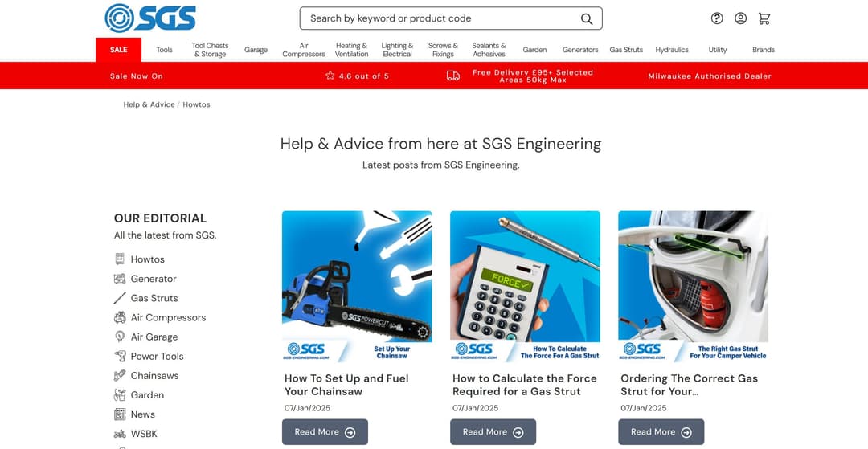Click the search magnifier icon

click(586, 18)
